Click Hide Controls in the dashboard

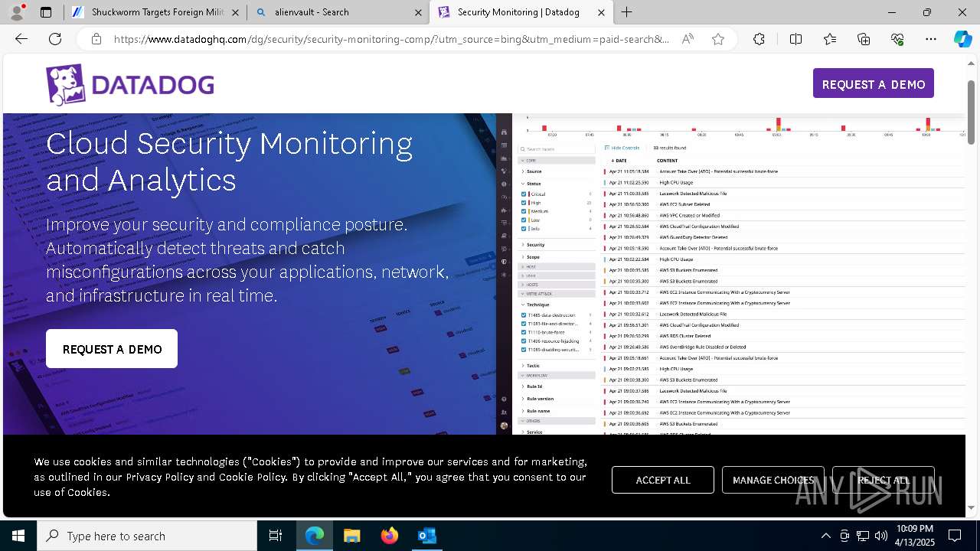point(622,148)
